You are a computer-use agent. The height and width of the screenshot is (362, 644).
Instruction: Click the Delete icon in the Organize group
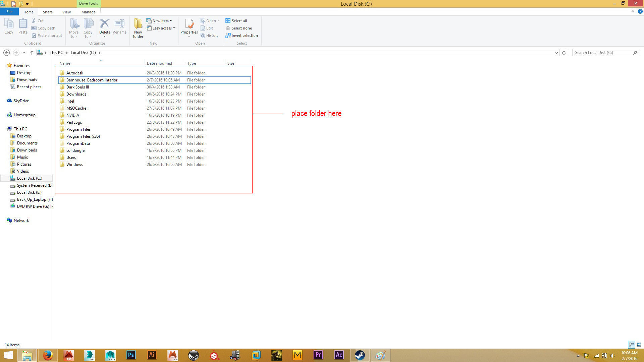pyautogui.click(x=105, y=24)
